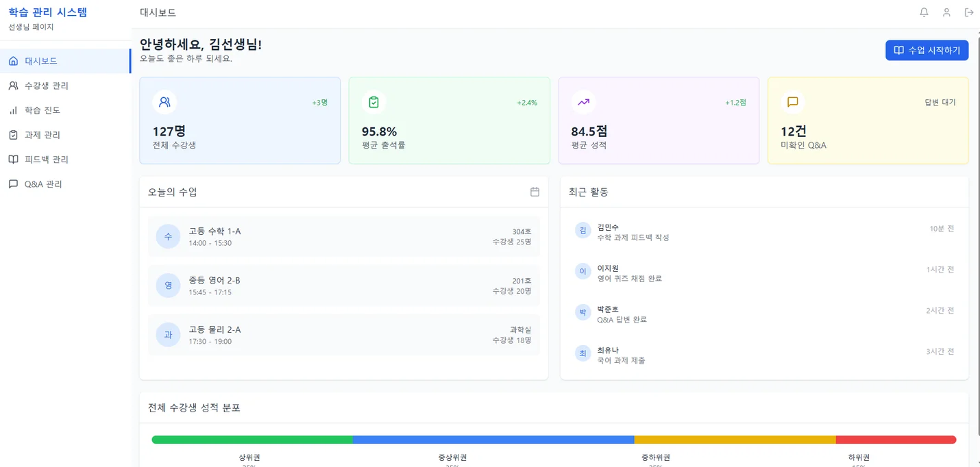The height and width of the screenshot is (467, 980).
Task: Click the 84.5점 average score value
Action: [x=589, y=131]
